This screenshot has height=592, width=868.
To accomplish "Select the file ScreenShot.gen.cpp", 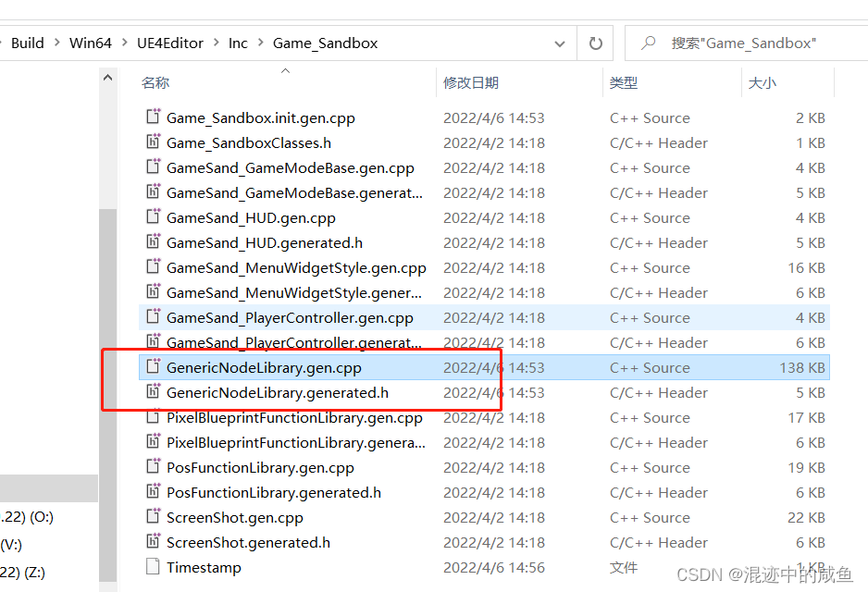I will coord(235,517).
